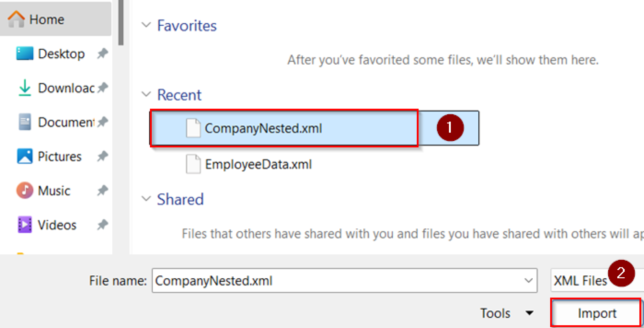The height and width of the screenshot is (328, 644).
Task: Collapse the Recent section
Action: 146,94
